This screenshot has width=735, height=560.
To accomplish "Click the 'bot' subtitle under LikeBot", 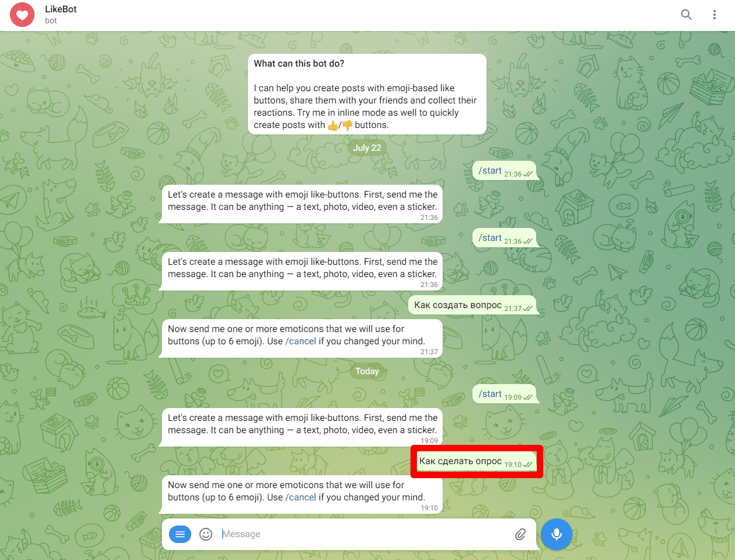I will [x=51, y=20].
